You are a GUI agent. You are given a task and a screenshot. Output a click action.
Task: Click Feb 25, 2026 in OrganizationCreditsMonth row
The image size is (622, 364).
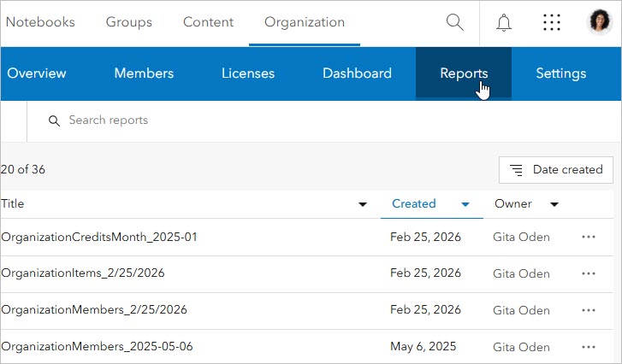coord(425,237)
